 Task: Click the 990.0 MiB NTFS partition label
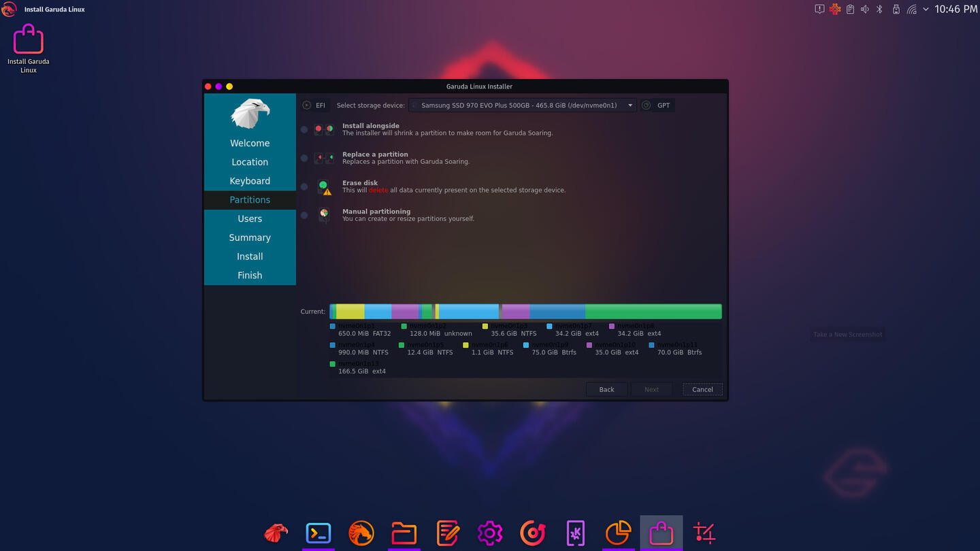pyautogui.click(x=363, y=352)
